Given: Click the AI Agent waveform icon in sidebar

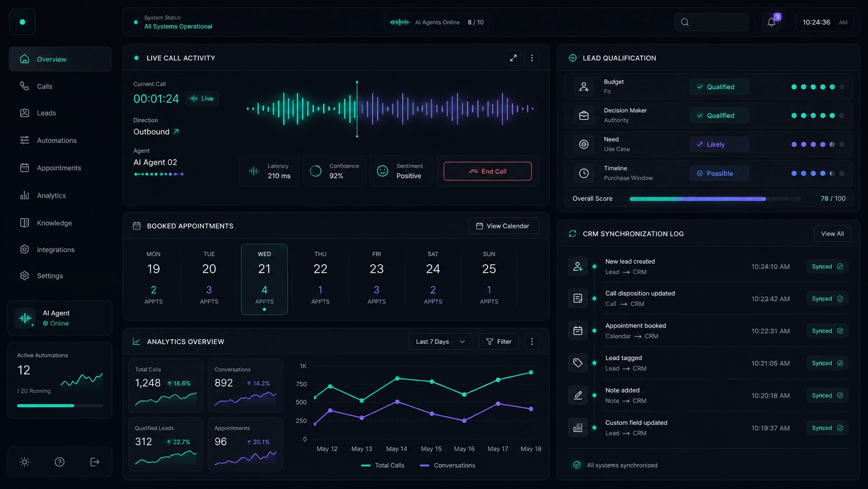Looking at the screenshot, I should [x=25, y=318].
